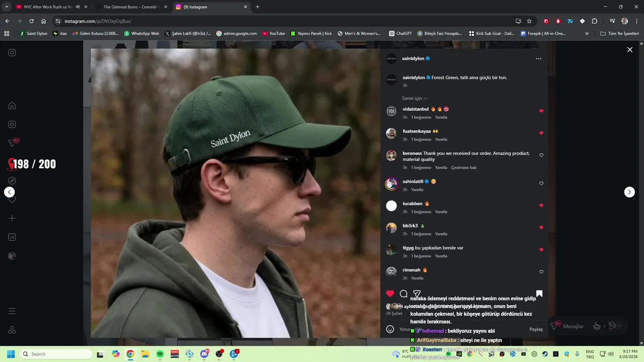This screenshot has width=644, height=362.
Task: Expand the 'Senin için' comment sort dropdown
Action: pos(415,98)
